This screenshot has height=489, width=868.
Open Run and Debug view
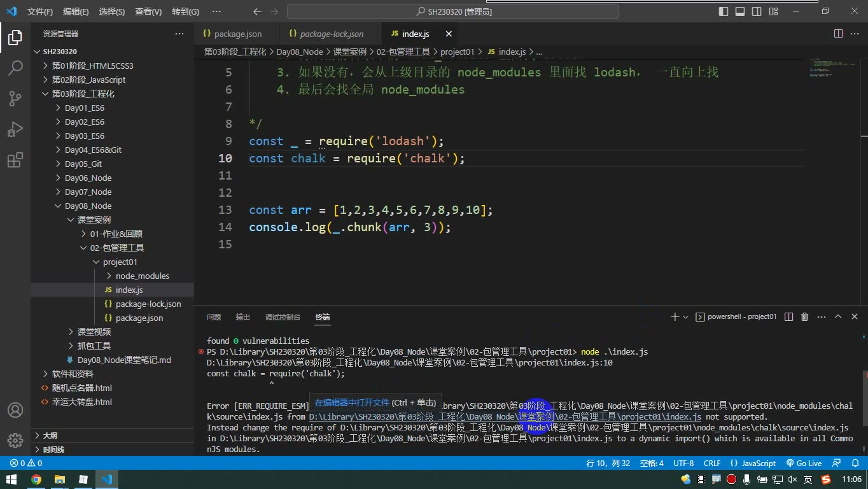(15, 129)
